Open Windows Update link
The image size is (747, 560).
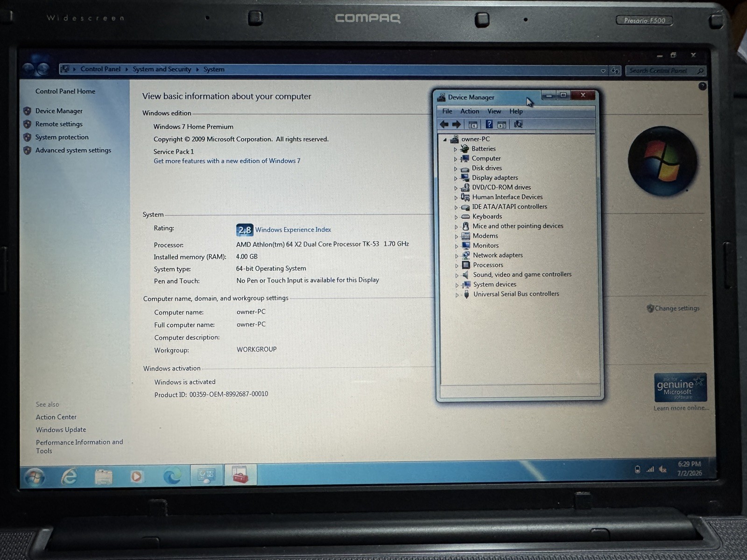pos(61,430)
